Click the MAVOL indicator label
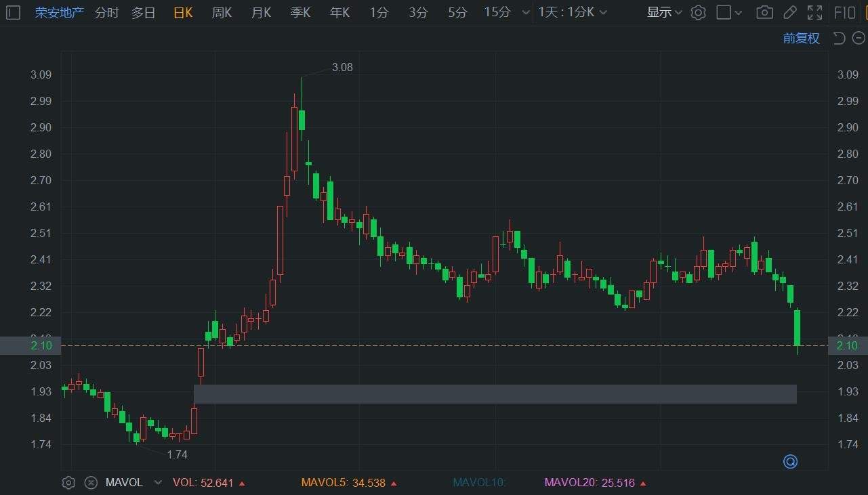This screenshot has height=495, width=868. 124,483
